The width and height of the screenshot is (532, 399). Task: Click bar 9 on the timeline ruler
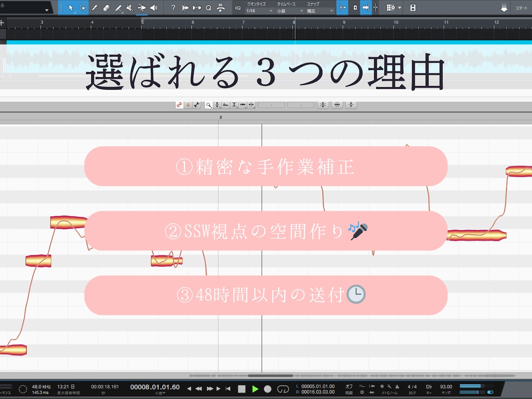[x=344, y=22]
